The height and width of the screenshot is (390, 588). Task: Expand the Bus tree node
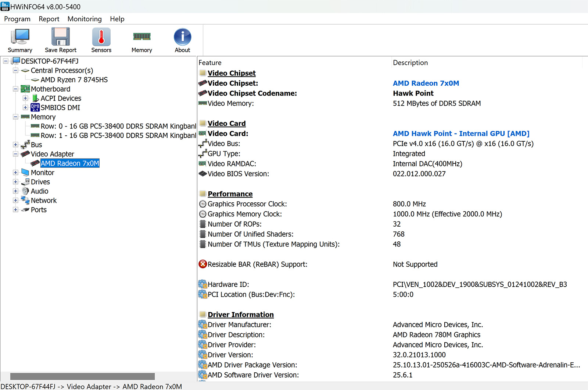click(15, 145)
